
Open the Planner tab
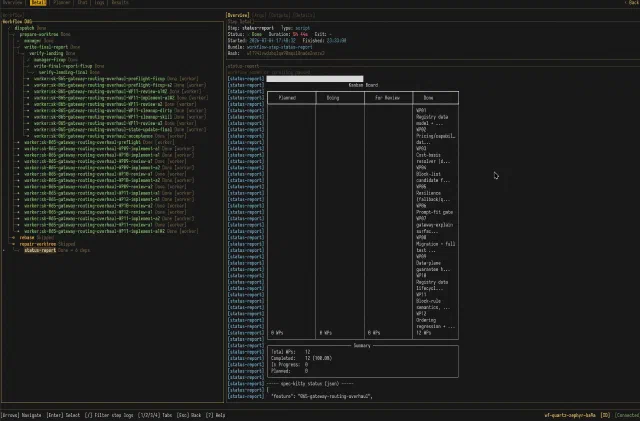pos(62,2)
